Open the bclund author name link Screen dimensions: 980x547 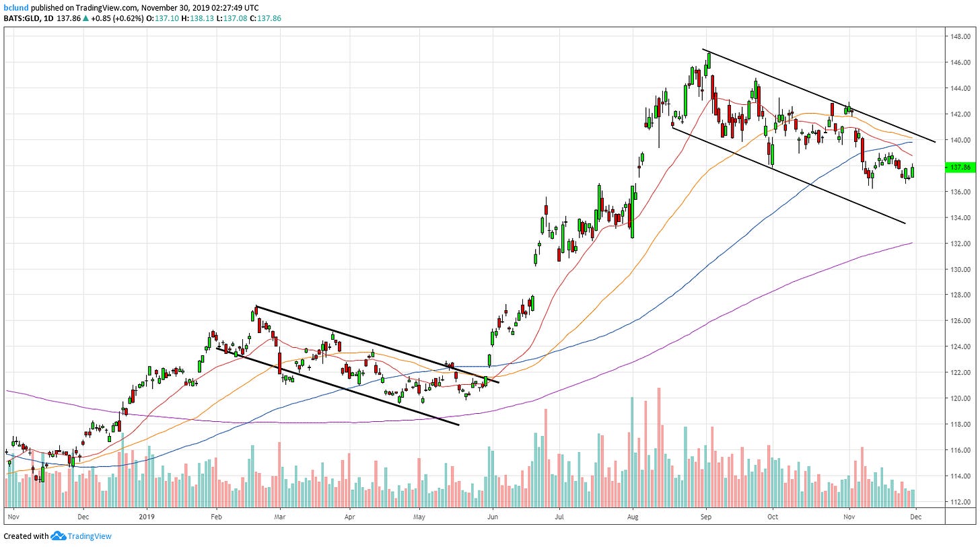coord(16,7)
